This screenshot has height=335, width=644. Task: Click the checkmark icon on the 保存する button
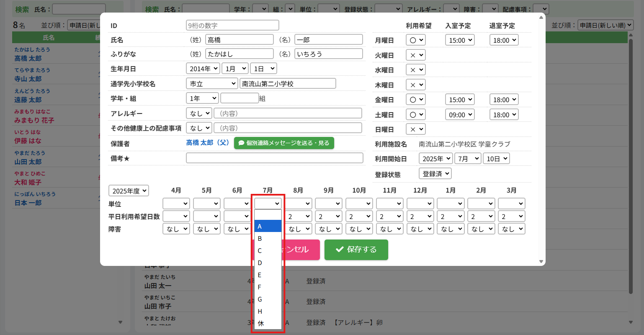pyautogui.click(x=340, y=250)
